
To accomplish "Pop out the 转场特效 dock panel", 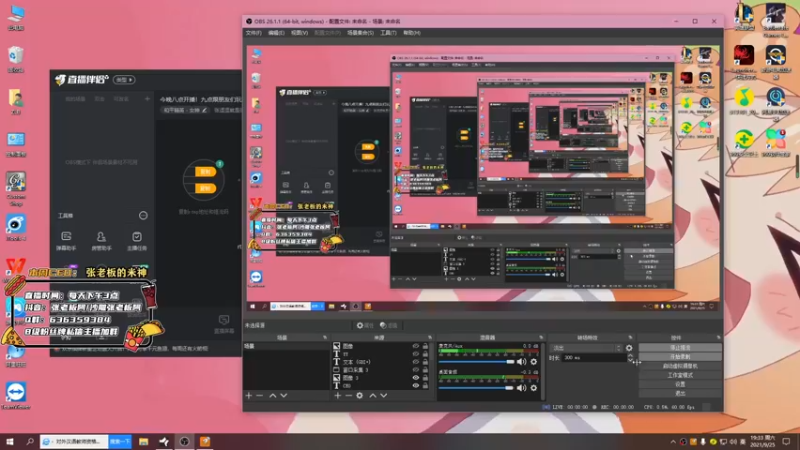I will [x=630, y=337].
